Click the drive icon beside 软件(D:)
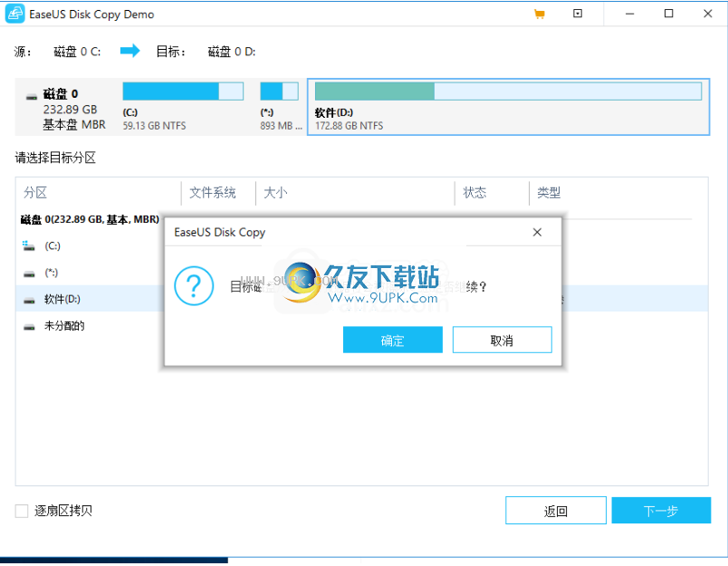This screenshot has height=566, width=728. click(x=29, y=301)
